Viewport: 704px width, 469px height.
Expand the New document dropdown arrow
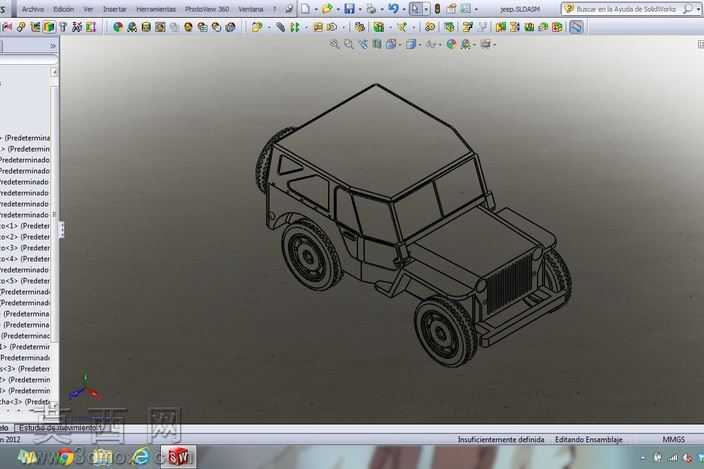click(x=316, y=9)
